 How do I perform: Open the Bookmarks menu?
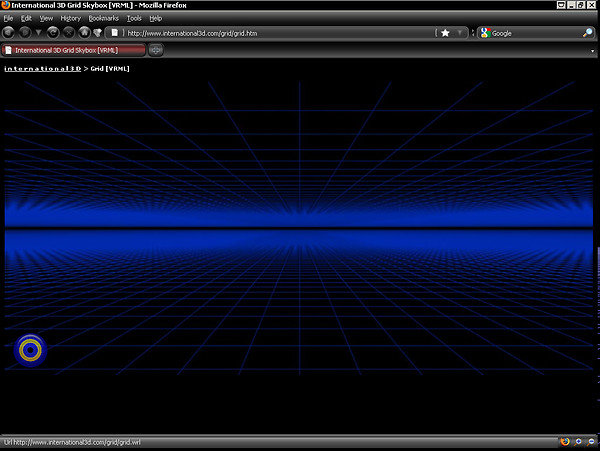click(x=103, y=18)
